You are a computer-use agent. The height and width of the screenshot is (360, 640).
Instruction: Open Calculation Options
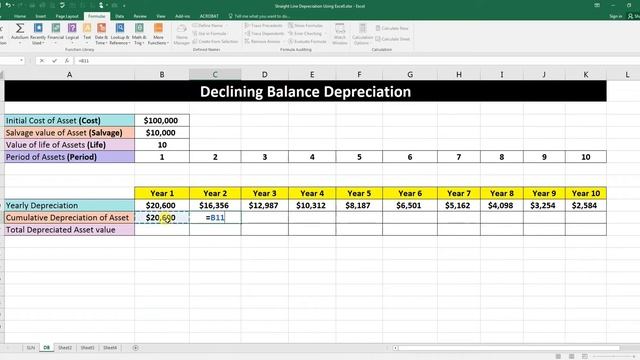click(362, 34)
